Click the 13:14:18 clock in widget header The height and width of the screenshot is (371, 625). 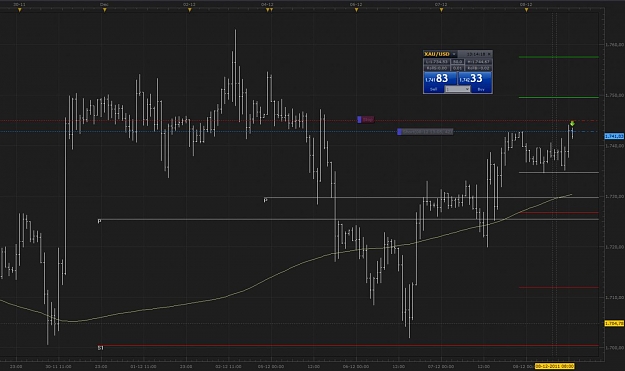click(x=476, y=54)
